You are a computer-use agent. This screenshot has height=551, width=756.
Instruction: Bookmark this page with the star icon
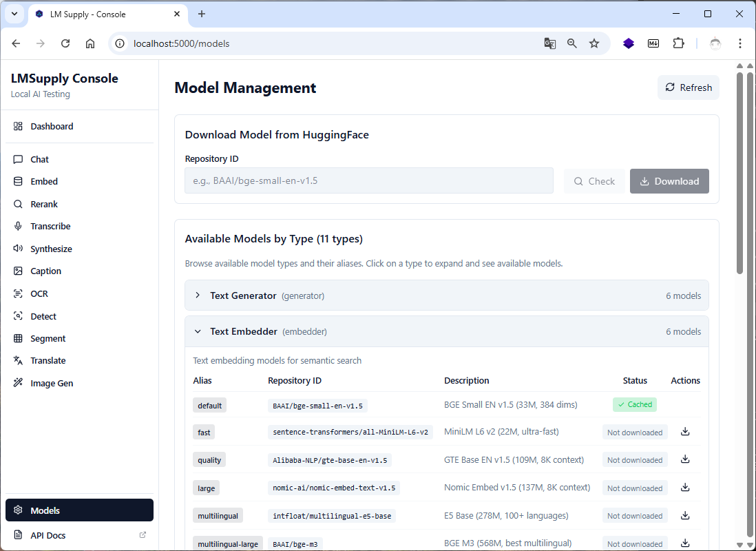tap(594, 43)
